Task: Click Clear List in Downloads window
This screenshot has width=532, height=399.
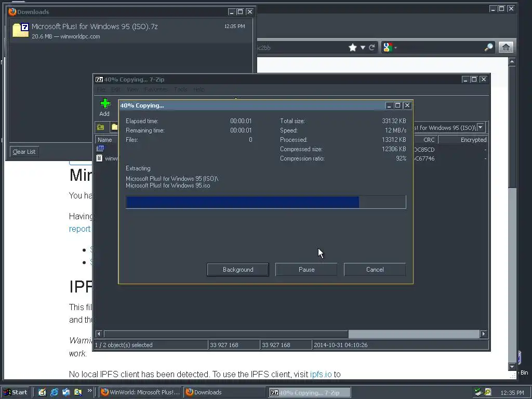Action: [x=24, y=152]
